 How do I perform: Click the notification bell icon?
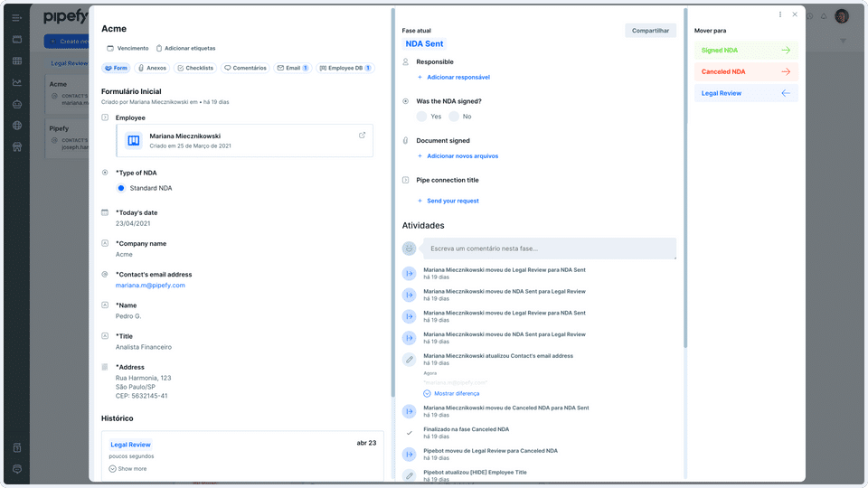(824, 16)
